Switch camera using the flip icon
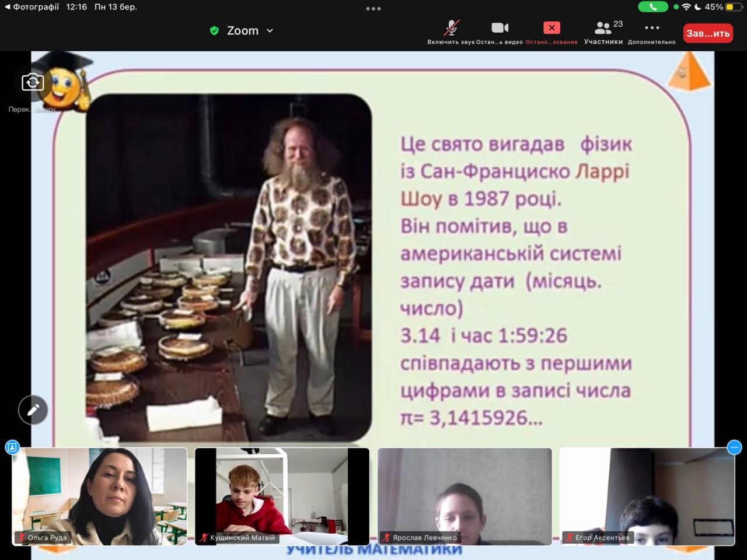The width and height of the screenshot is (747, 560). click(x=33, y=82)
